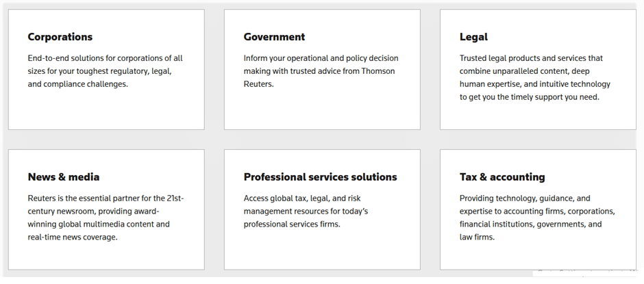Click the Trusted legal products and services paragraph
Viewport: 644px width, 284px height.
[x=535, y=77]
